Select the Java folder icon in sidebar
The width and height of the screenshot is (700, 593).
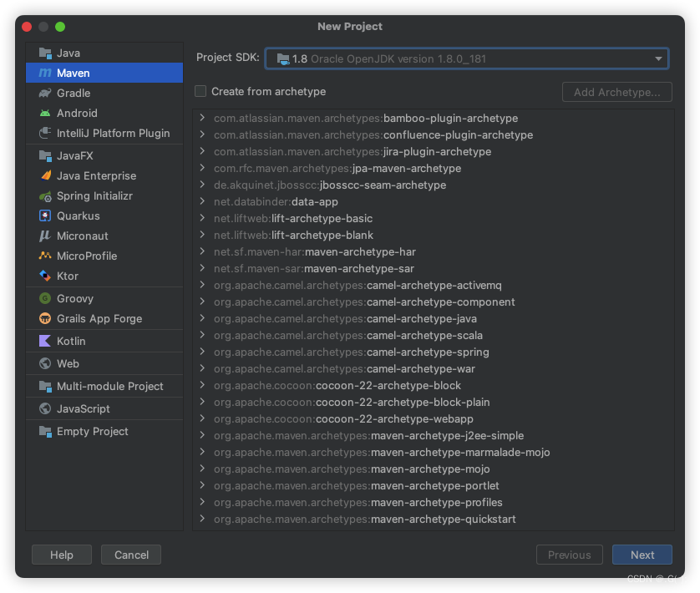tap(45, 53)
